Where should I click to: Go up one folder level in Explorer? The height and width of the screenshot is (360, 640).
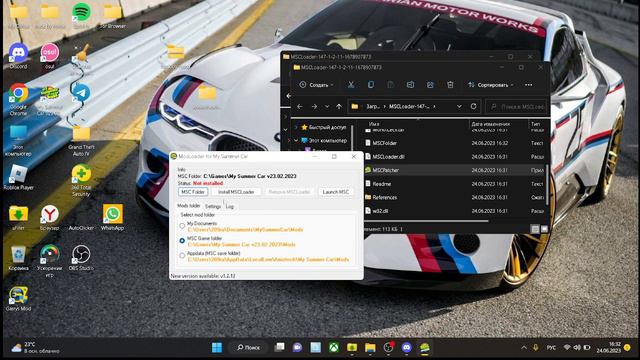tap(339, 106)
